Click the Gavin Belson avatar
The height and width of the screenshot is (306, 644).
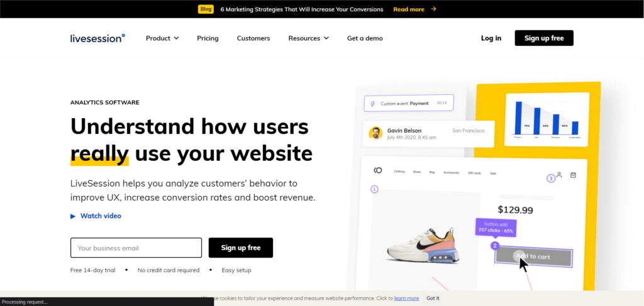[375, 133]
